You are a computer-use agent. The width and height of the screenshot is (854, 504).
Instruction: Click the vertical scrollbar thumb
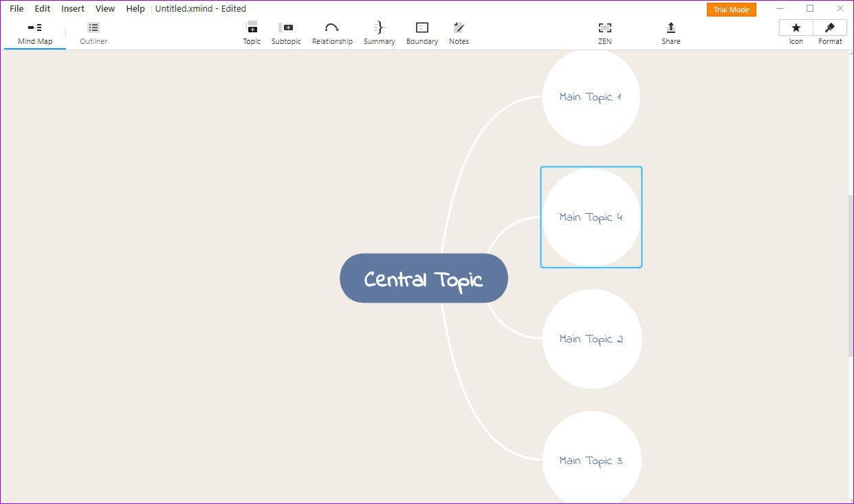tap(851, 275)
